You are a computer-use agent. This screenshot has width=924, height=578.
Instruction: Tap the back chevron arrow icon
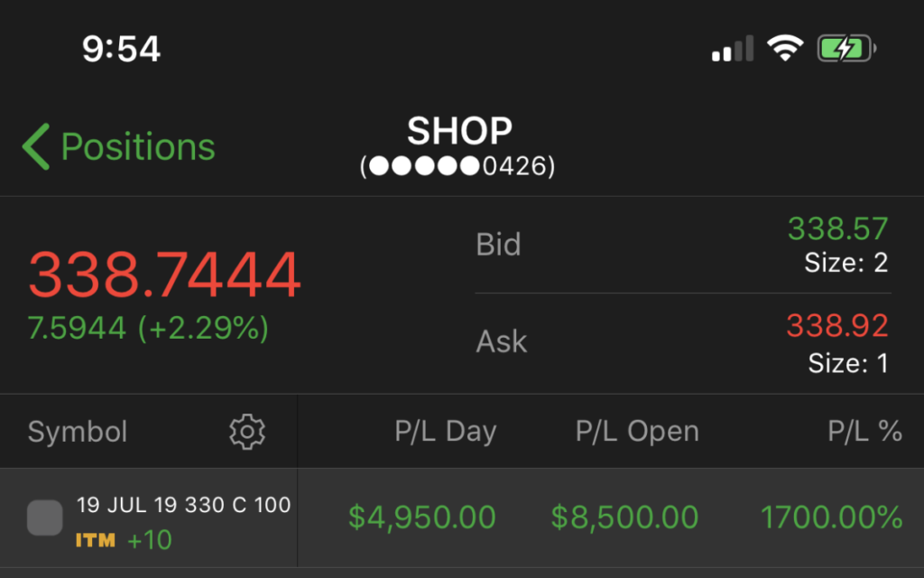36,147
